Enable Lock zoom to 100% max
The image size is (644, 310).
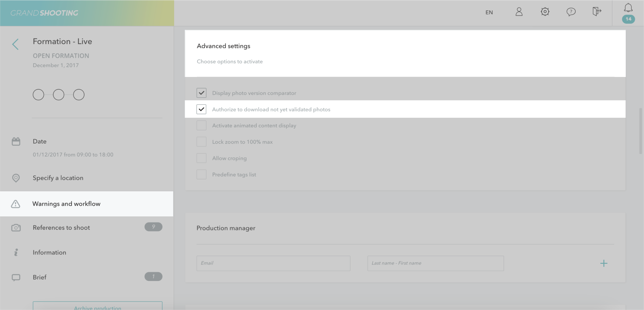[x=201, y=142]
